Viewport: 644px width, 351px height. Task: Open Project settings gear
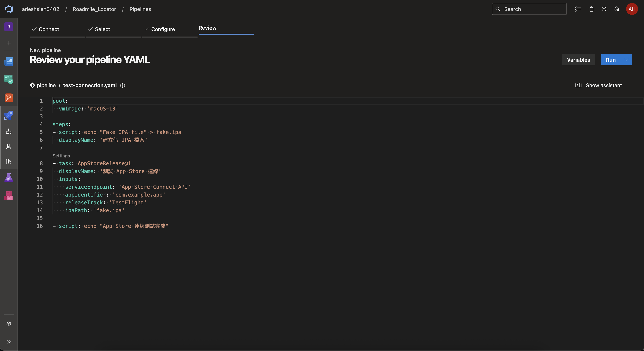pos(9,324)
